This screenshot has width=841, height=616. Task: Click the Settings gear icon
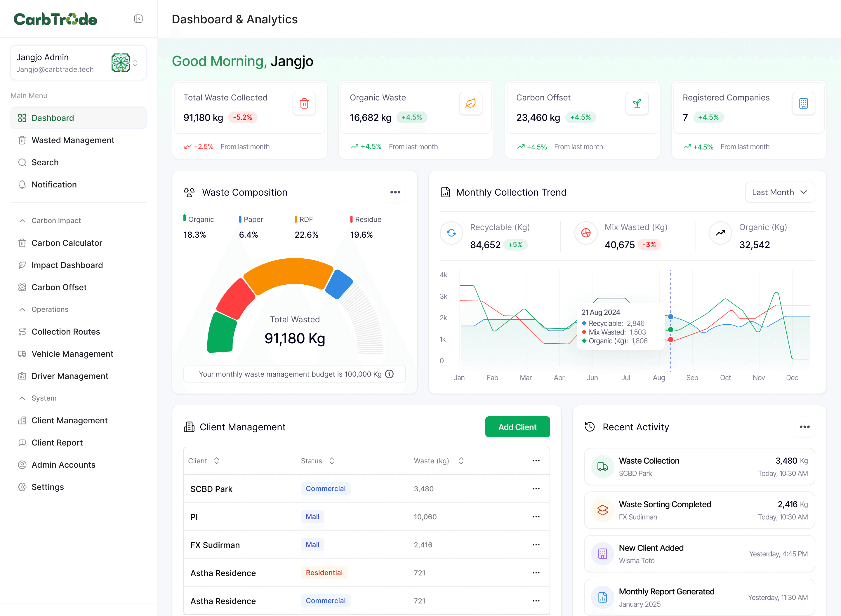tap(22, 487)
